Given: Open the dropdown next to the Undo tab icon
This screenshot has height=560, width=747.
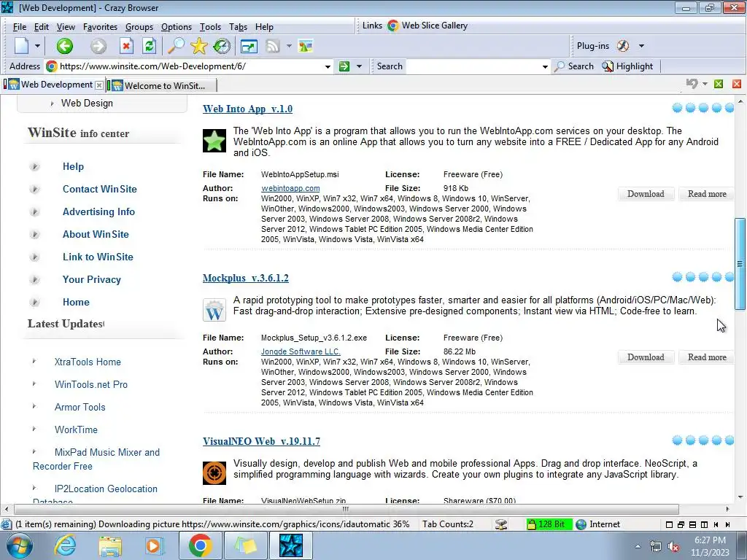Looking at the screenshot, I should click(x=705, y=84).
